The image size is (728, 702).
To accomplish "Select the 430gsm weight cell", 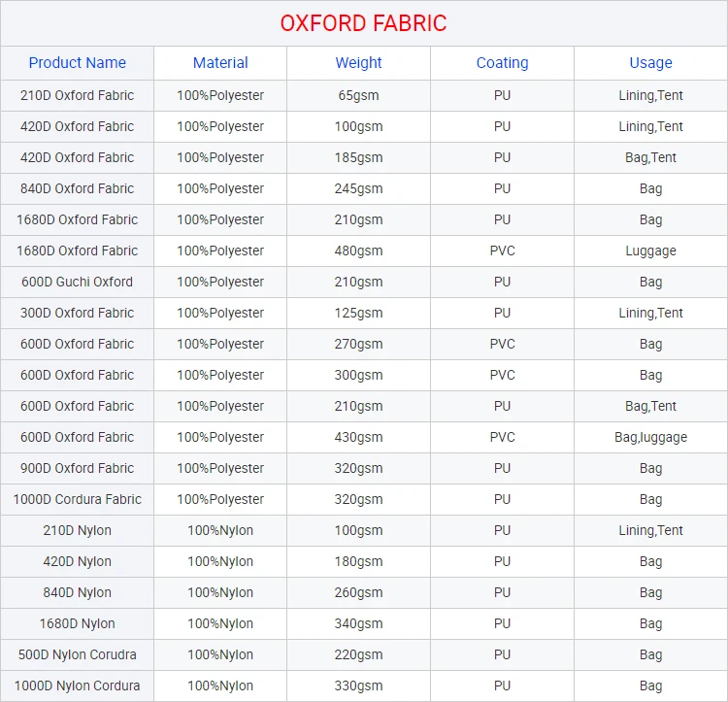I will click(x=359, y=437).
